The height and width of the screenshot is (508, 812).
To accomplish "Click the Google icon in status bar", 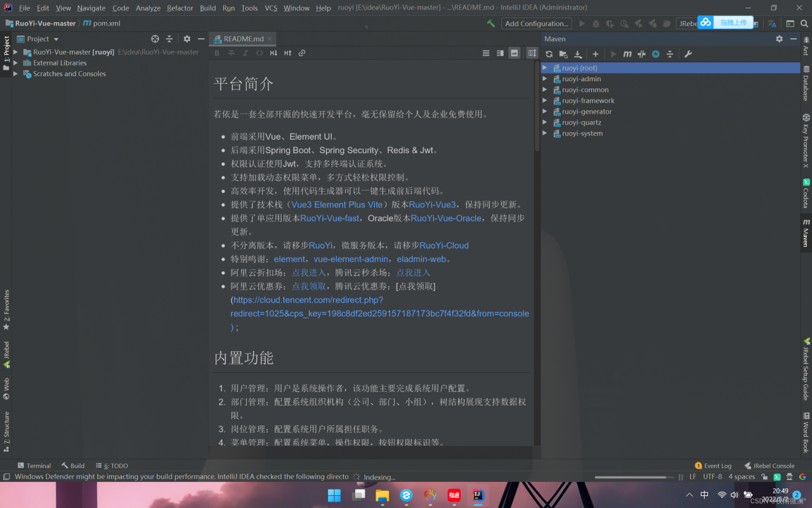I will click(x=802, y=477).
